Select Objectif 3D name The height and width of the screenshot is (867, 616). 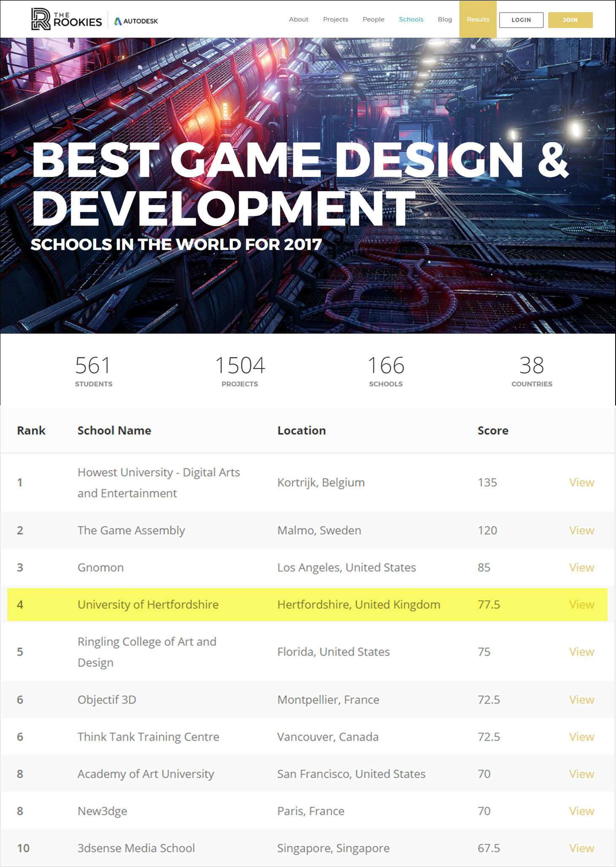107,699
